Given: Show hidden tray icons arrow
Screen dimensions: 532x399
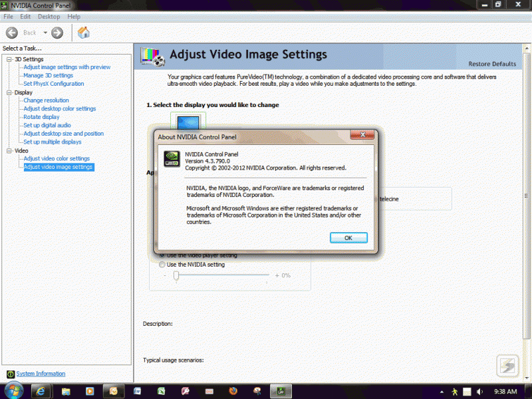Looking at the screenshot, I should point(442,392).
